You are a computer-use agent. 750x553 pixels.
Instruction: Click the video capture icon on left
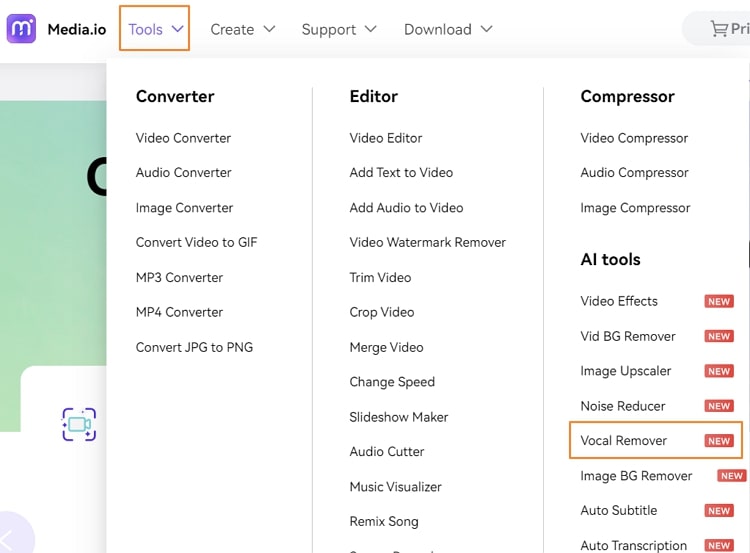coord(79,424)
